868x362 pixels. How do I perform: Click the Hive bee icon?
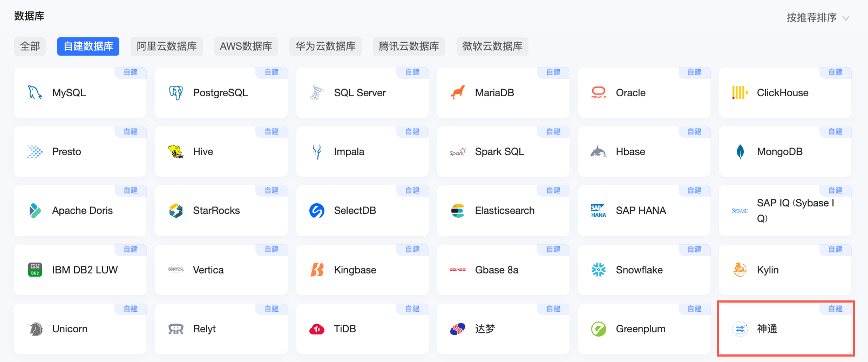[x=176, y=152]
